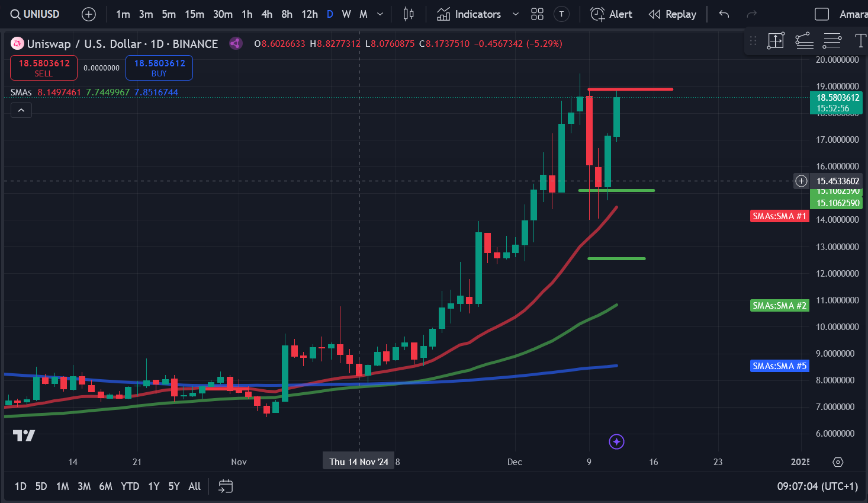
Task: Switch chart to 8h interval
Action: (287, 14)
